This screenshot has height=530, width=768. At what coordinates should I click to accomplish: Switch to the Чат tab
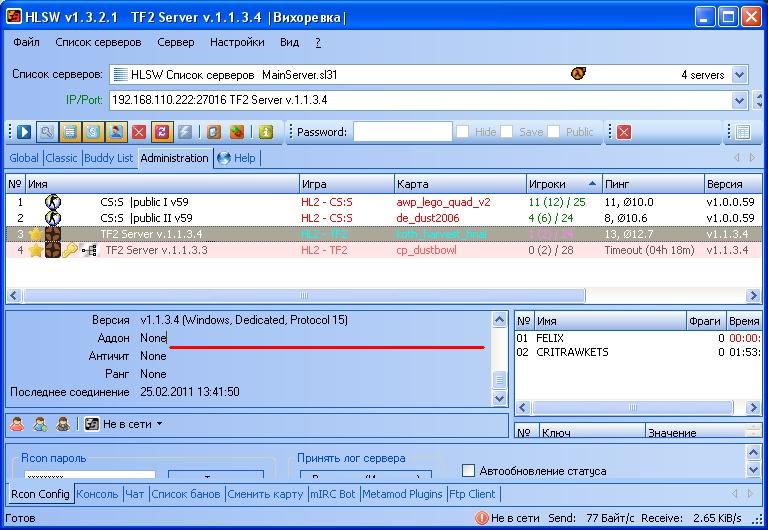pyautogui.click(x=135, y=494)
